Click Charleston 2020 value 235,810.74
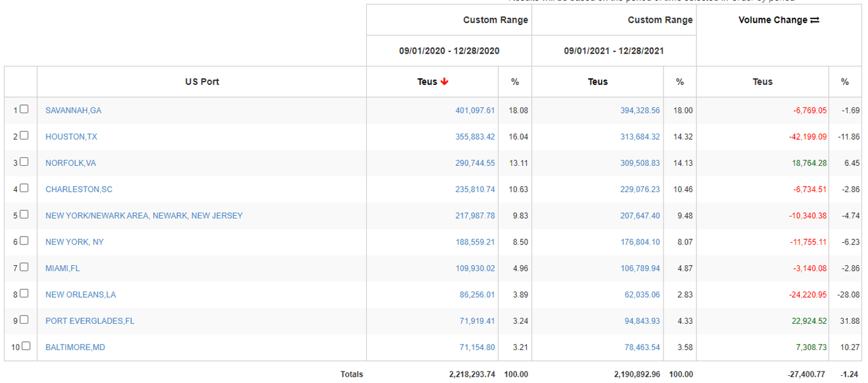Viewport: 868px width, 383px height. (475, 189)
